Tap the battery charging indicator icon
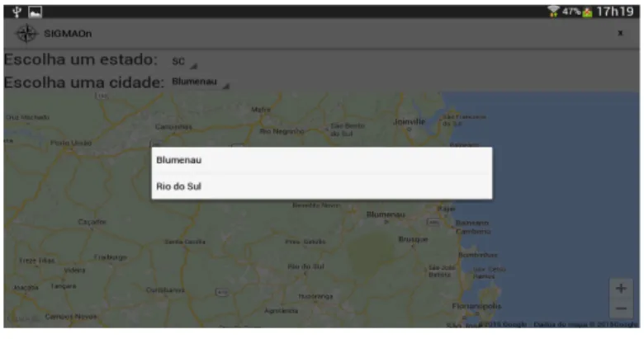 point(587,12)
